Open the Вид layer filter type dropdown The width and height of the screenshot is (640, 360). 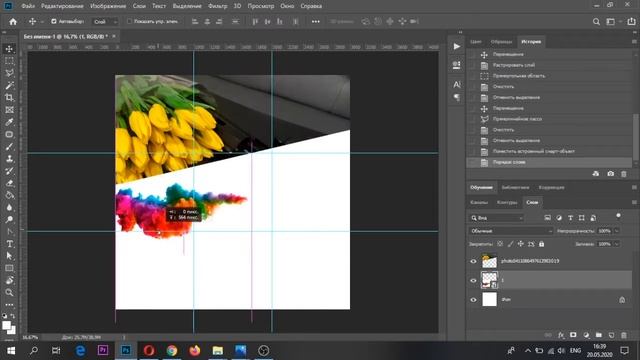[x=496, y=218]
